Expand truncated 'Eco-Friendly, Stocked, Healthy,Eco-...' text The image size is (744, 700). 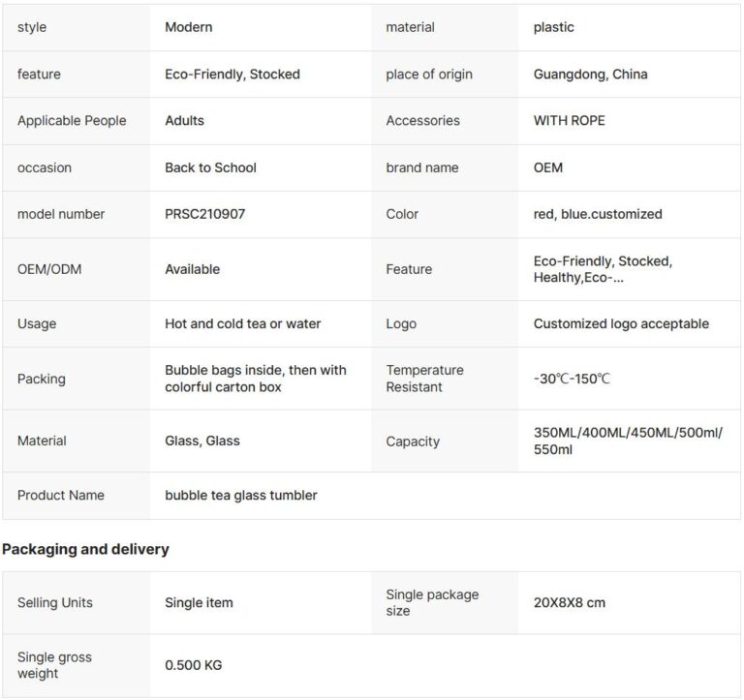coord(603,269)
